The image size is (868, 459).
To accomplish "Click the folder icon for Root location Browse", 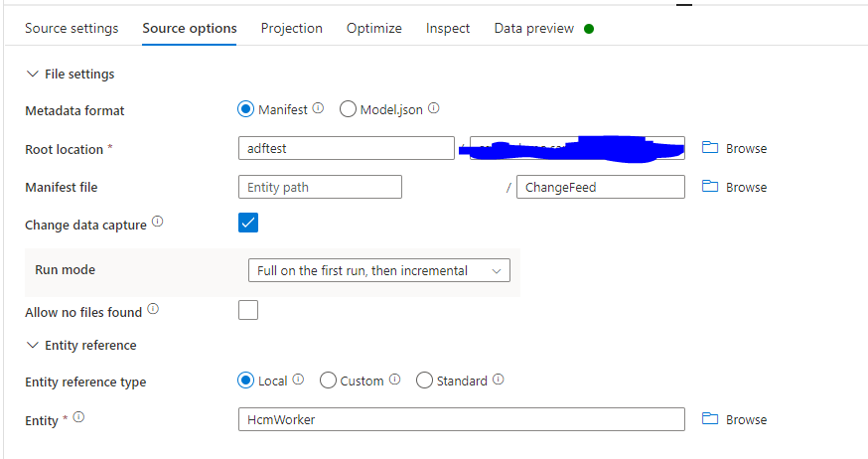I will (709, 148).
